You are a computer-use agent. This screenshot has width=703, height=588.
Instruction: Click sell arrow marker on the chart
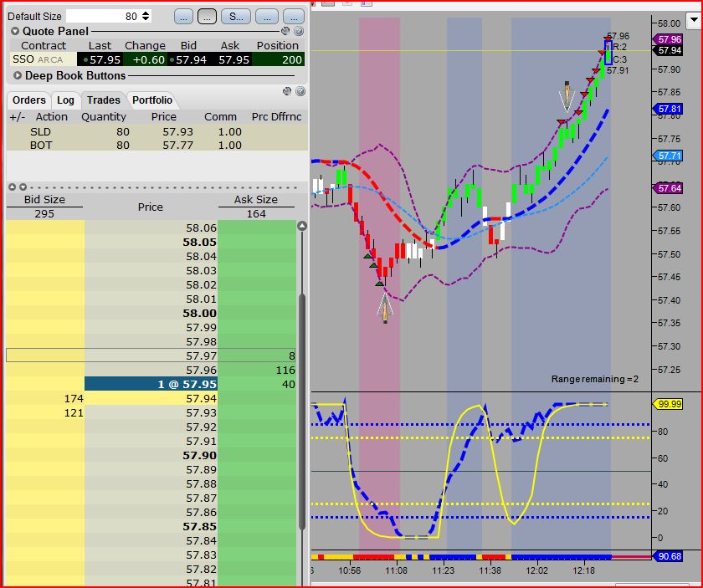click(x=567, y=96)
